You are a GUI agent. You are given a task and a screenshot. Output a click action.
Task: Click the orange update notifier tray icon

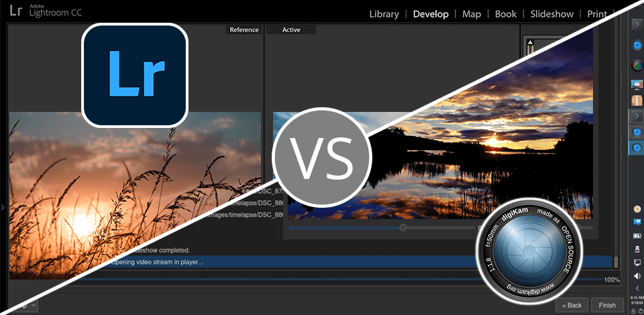tap(637, 208)
